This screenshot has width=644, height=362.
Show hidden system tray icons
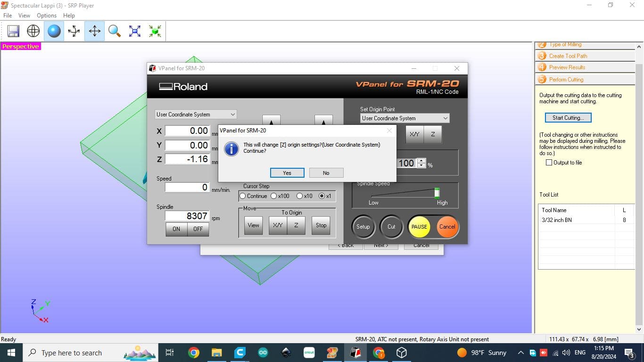520,353
